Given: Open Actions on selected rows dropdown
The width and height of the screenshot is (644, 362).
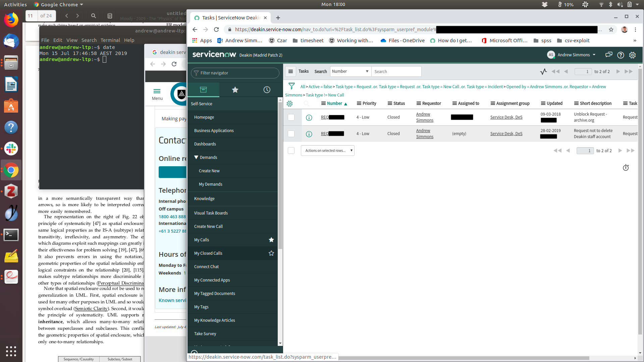Looking at the screenshot, I should tap(327, 150).
